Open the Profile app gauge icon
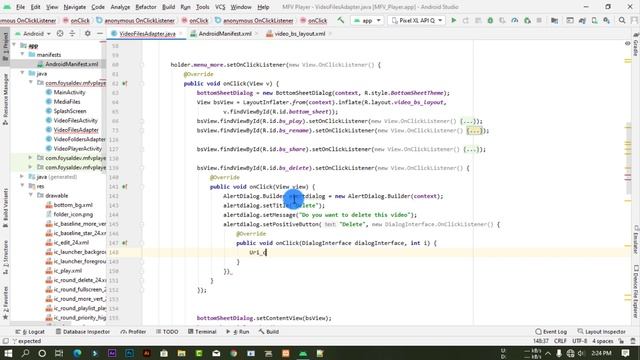The width and height of the screenshot is (640, 360). tap(515, 20)
